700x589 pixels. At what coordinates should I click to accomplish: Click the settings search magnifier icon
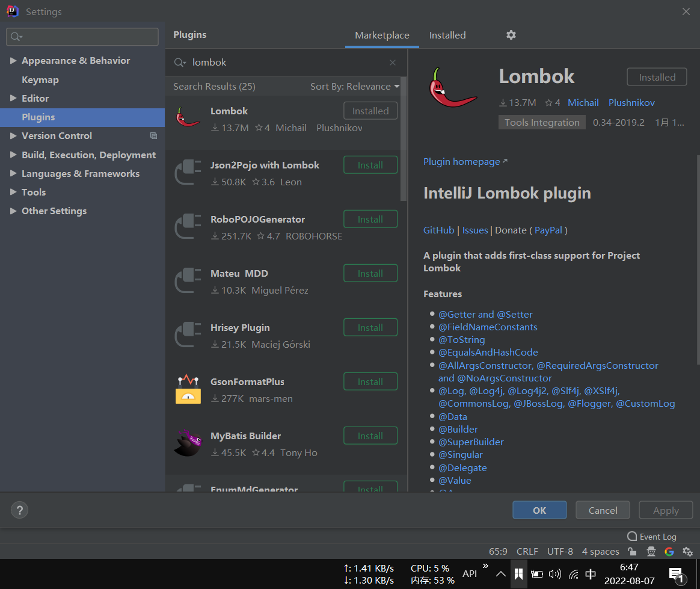[x=16, y=37]
